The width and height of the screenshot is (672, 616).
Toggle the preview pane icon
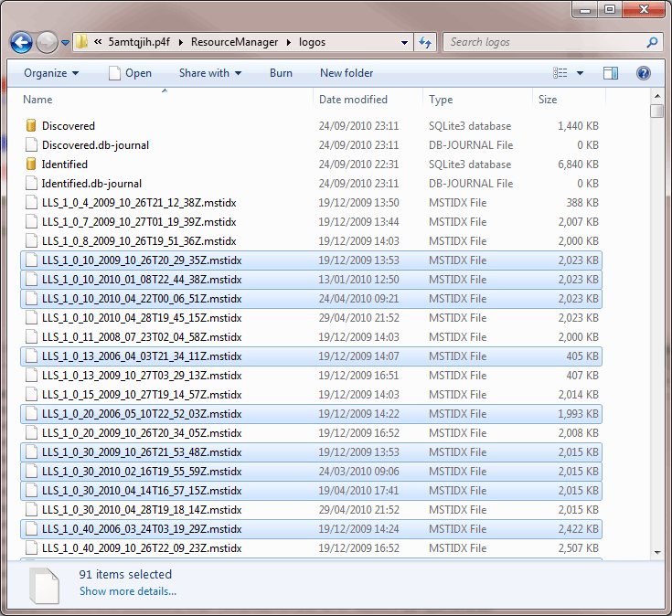[611, 73]
